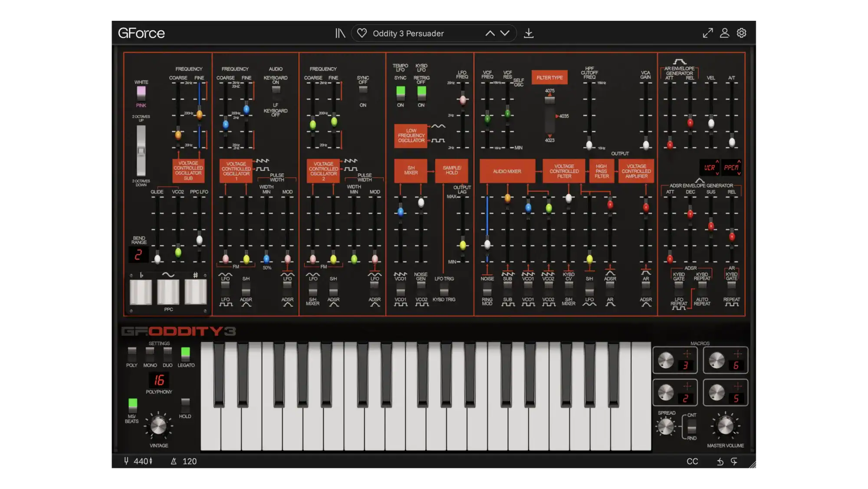
Task: Toggle the MS/BEATS switch
Action: coord(133,405)
